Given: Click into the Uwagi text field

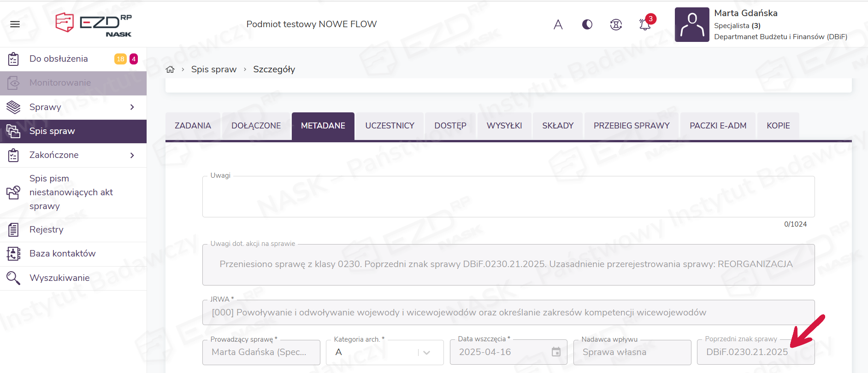Looking at the screenshot, I should click(x=508, y=197).
